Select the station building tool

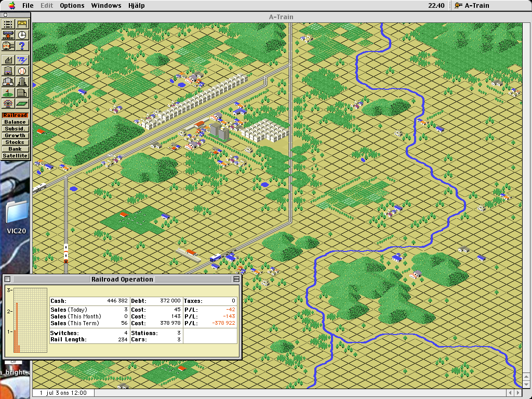pos(22,24)
